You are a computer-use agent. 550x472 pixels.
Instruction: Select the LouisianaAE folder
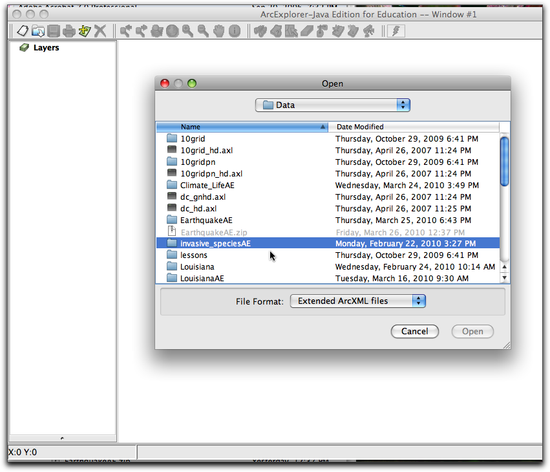coord(328,278)
